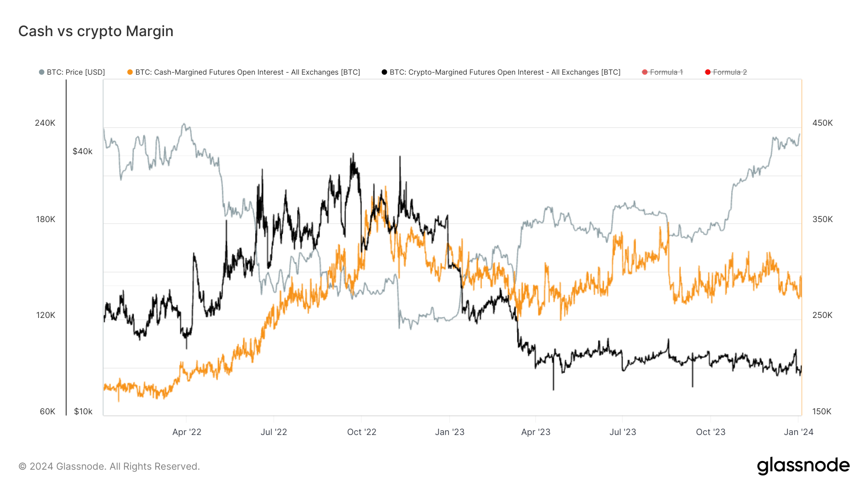Toggle the BTC: Price [USD] series
This screenshot has width=868, height=488.
pyautogui.click(x=76, y=72)
